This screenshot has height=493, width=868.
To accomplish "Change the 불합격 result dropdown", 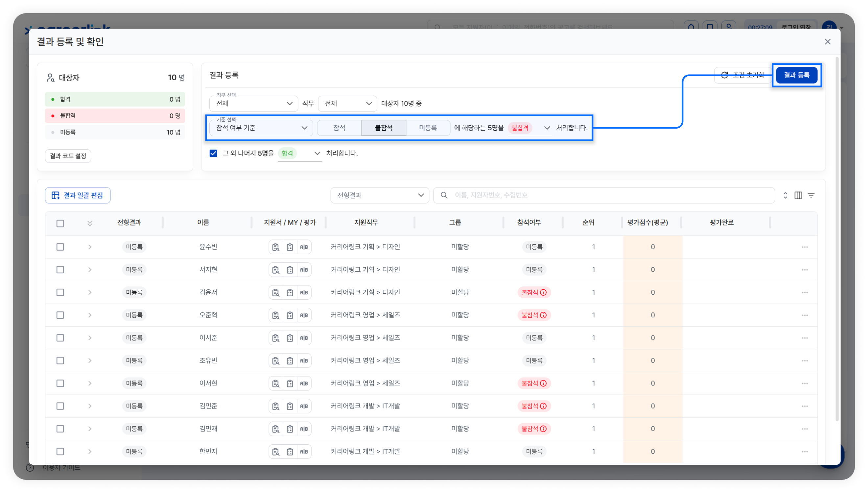I will [530, 128].
